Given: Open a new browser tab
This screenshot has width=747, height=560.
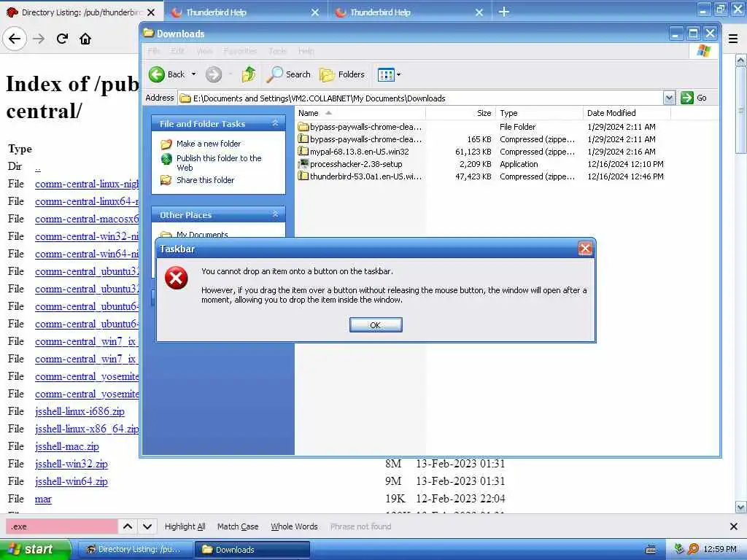Looking at the screenshot, I should [x=504, y=12].
